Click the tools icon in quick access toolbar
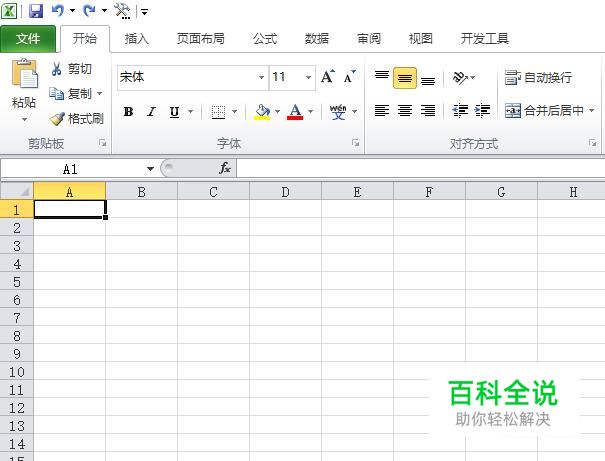 (122, 11)
